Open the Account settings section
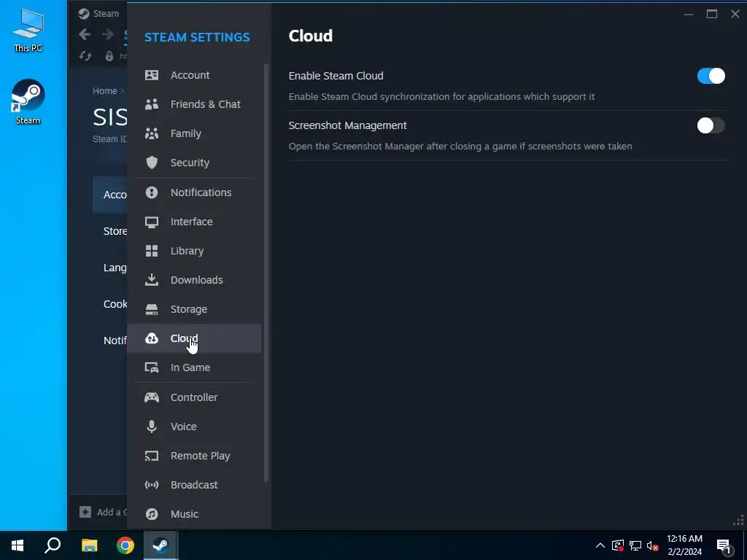Screen dimensions: 747x560 pos(194,75)
